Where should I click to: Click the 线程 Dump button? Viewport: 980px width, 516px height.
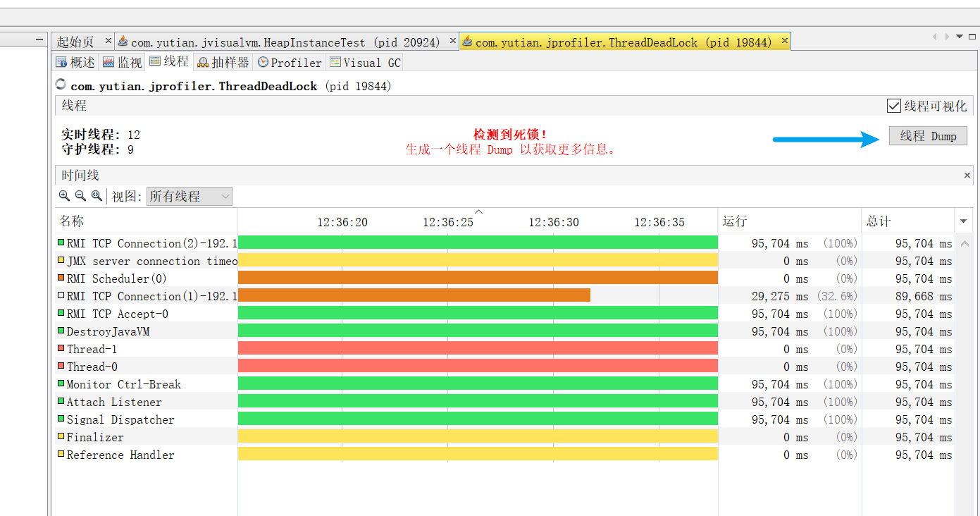928,136
